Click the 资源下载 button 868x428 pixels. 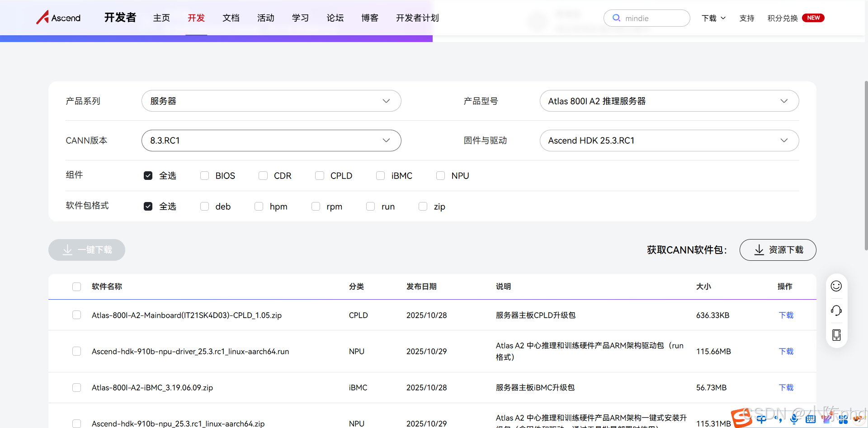tap(778, 250)
